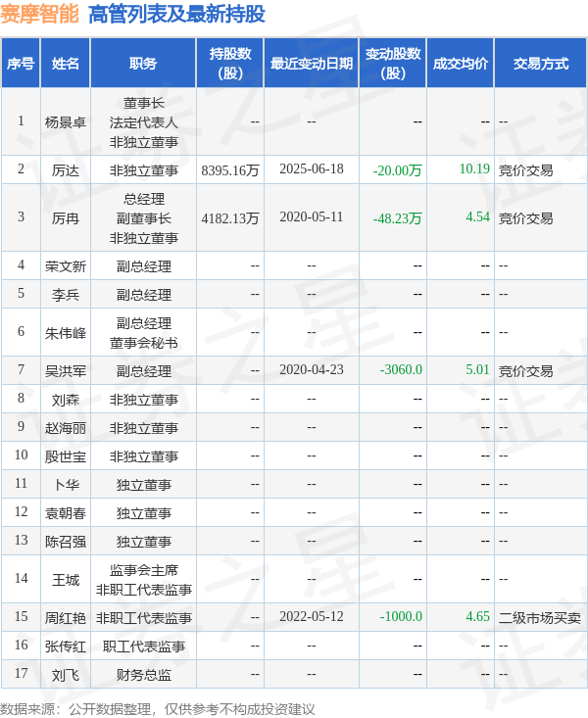Click the heading 高管列表及最新持股
The height and width of the screenshot is (718, 588).
click(x=176, y=14)
